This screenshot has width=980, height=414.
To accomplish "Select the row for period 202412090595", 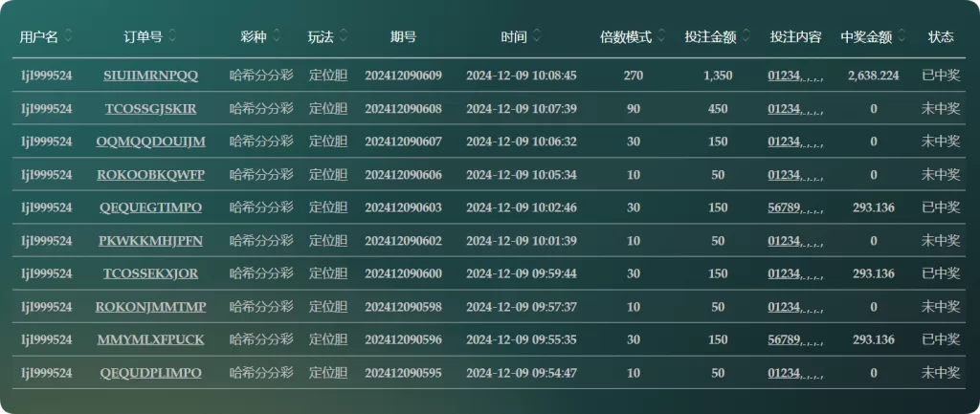I will coord(489,373).
